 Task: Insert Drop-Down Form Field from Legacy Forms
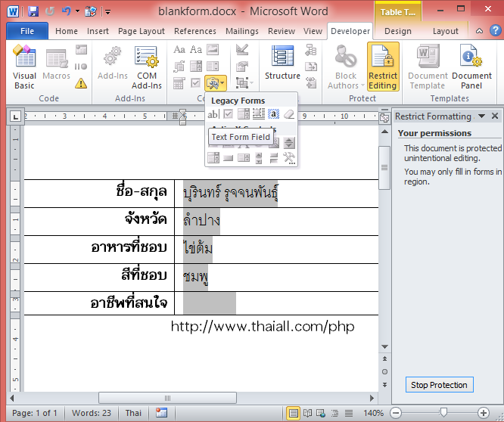coord(243,114)
